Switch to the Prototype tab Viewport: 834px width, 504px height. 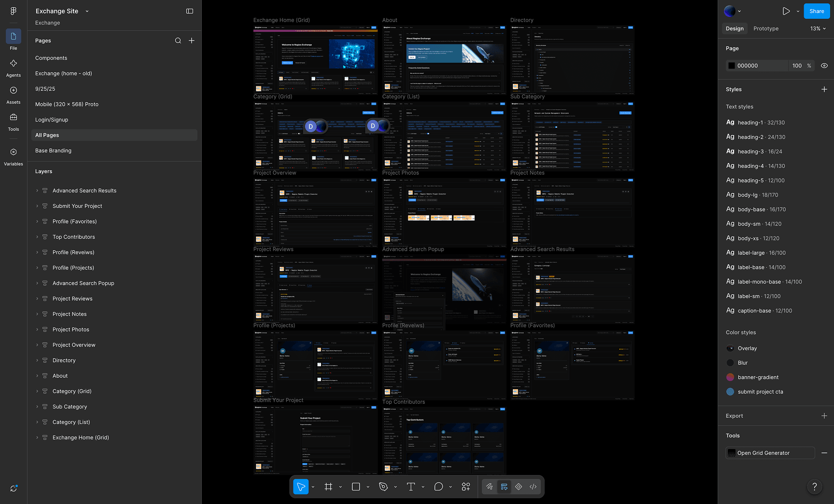point(766,28)
